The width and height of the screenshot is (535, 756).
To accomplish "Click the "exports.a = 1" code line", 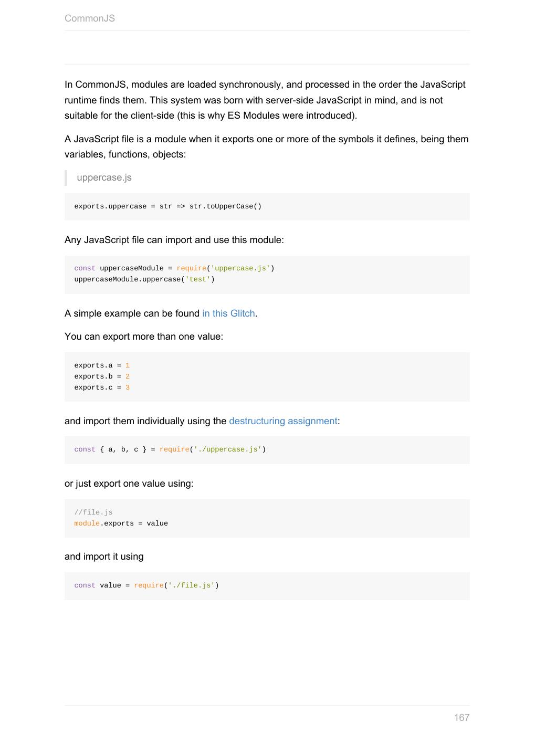I will coord(102,365).
